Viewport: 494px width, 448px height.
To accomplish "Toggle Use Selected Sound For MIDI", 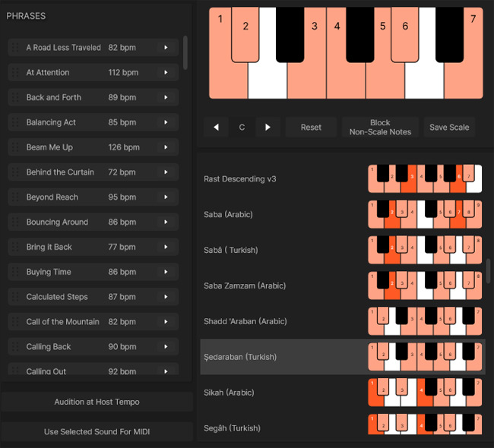I will (x=97, y=431).
